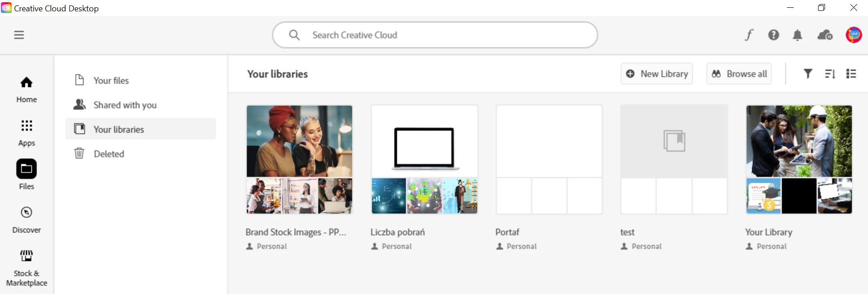Click the 'Portaf' library title

[x=507, y=232]
